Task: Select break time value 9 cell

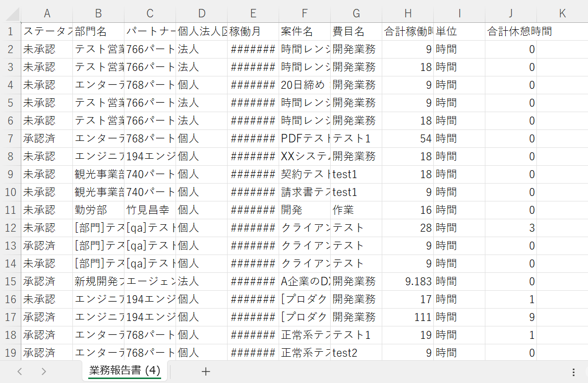Action: 511,318
